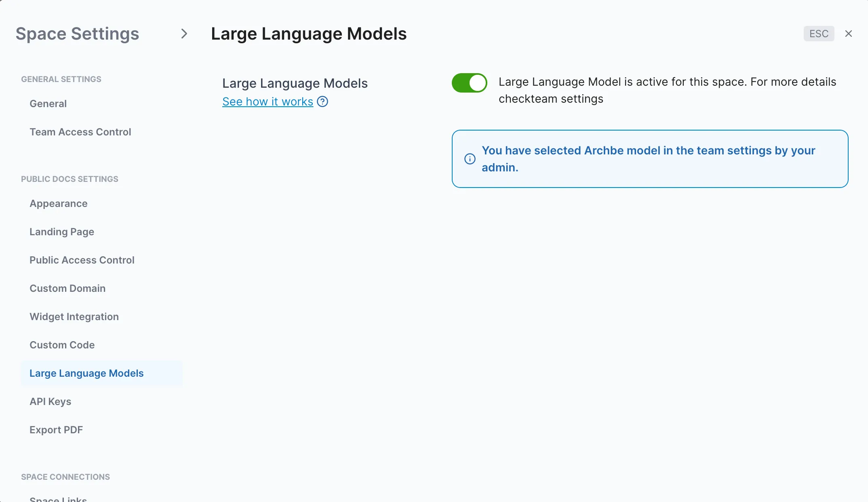This screenshot has height=502, width=868.
Task: Click the info icon in blue notice
Action: [x=470, y=159]
